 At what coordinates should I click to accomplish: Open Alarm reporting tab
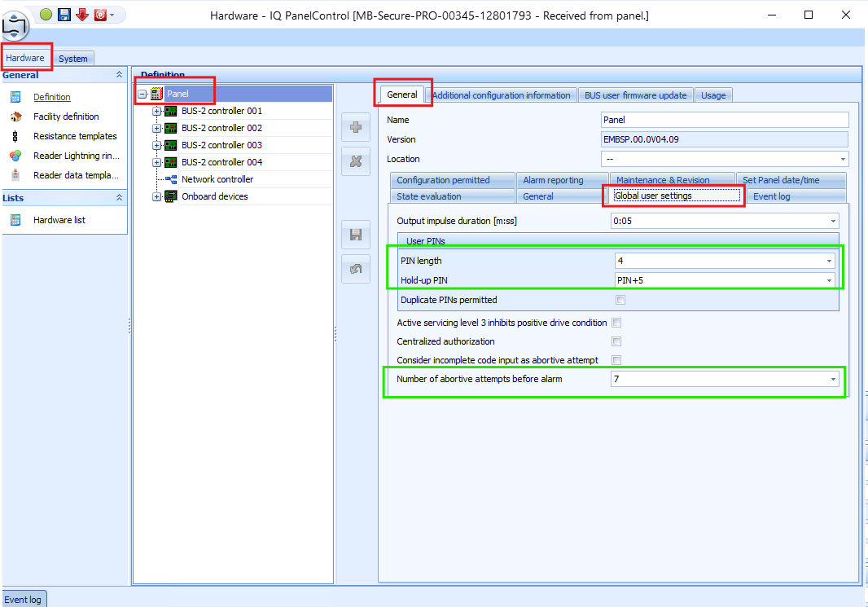(563, 180)
